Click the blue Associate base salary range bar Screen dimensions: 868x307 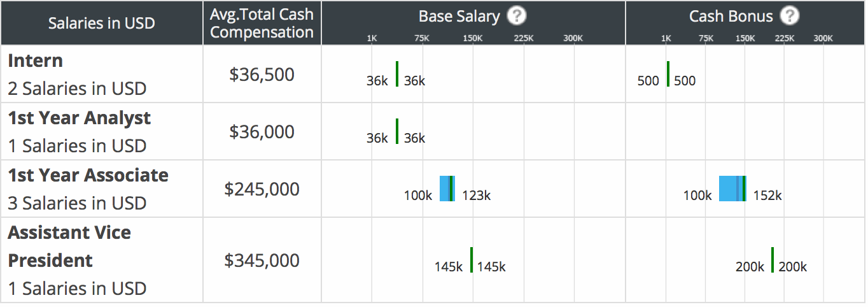(445, 189)
